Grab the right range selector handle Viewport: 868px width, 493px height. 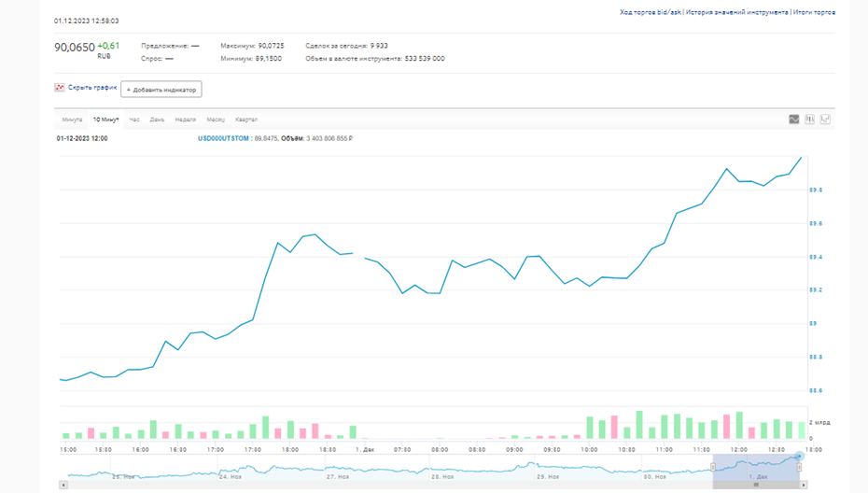pos(799,468)
